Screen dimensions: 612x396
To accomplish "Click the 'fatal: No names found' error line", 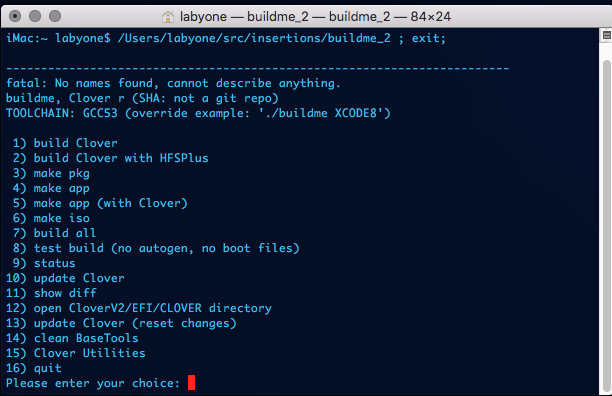I will click(173, 83).
